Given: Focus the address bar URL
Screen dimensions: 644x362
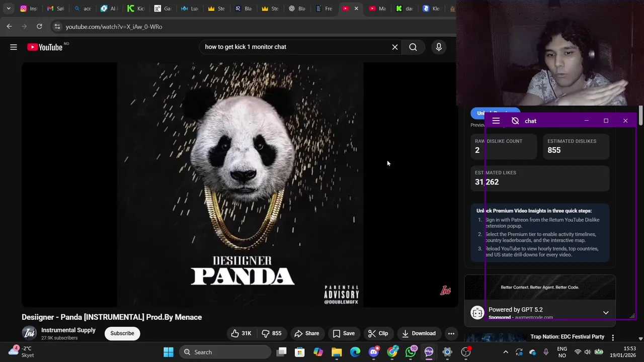Looking at the screenshot, I should pyautogui.click(x=114, y=27).
